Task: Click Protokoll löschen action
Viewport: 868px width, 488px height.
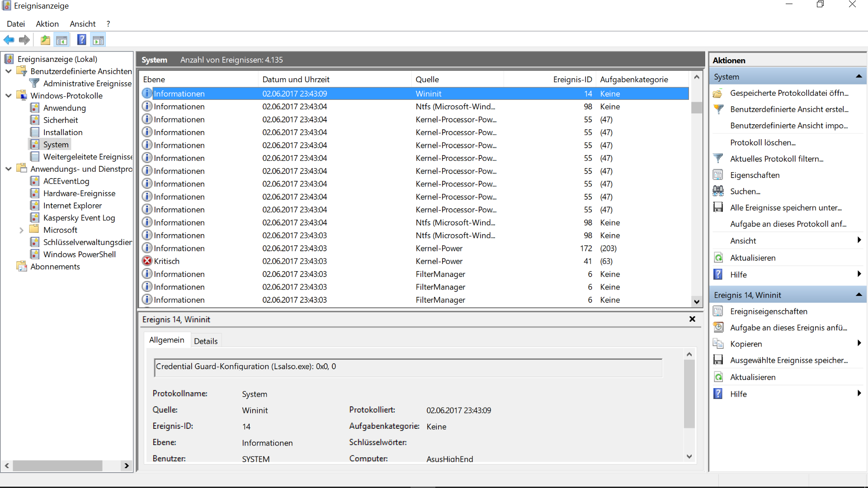Action: point(763,142)
